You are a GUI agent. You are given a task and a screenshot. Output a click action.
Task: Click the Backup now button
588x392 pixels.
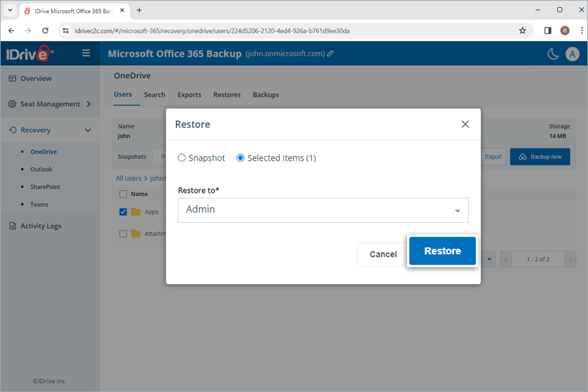coord(540,157)
